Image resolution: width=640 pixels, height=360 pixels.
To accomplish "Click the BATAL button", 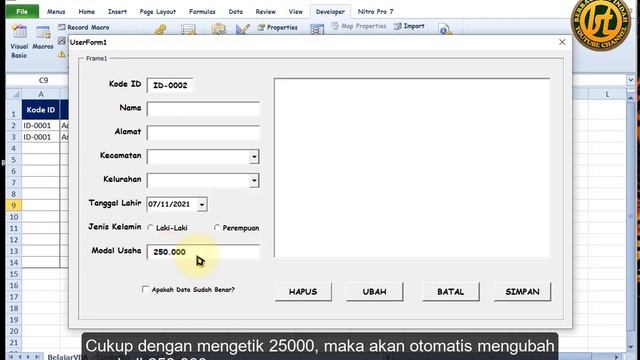I will tap(451, 292).
